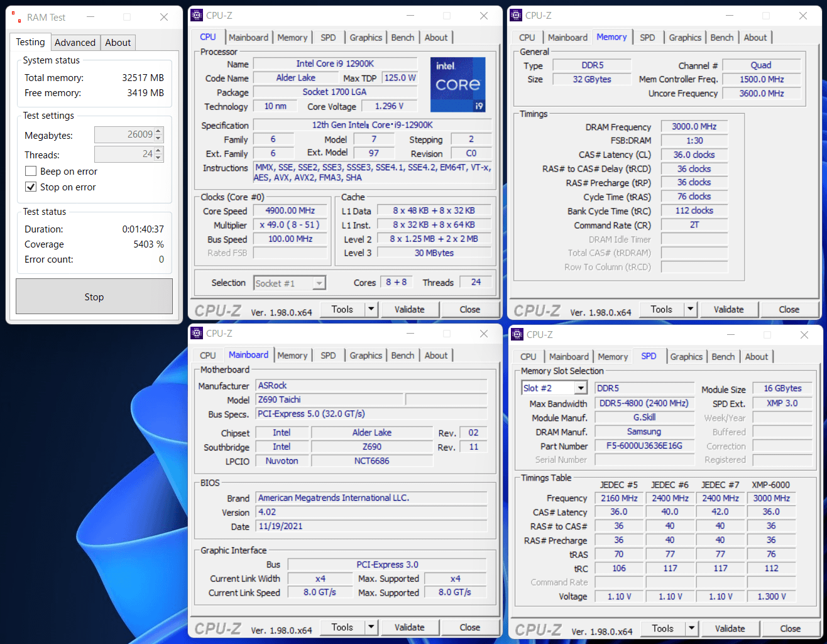Click Validate in the Memory window
Image resolution: width=827 pixels, height=644 pixels.
pyautogui.click(x=728, y=309)
